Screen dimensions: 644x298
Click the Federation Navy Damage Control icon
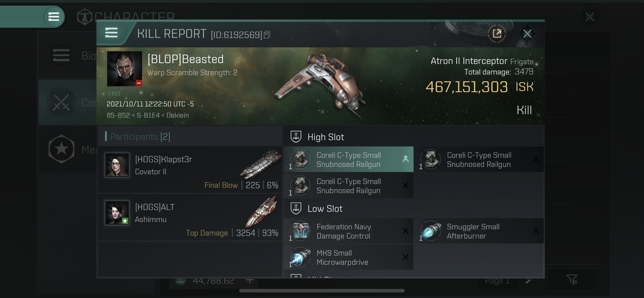pyautogui.click(x=301, y=230)
